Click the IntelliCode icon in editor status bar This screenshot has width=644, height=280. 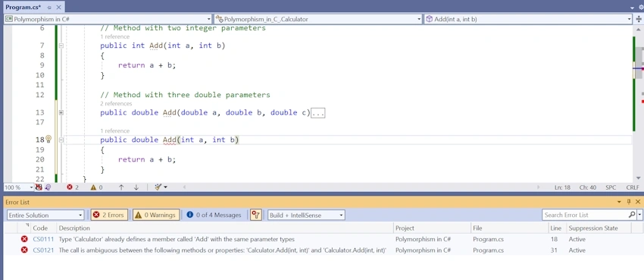click(48, 187)
